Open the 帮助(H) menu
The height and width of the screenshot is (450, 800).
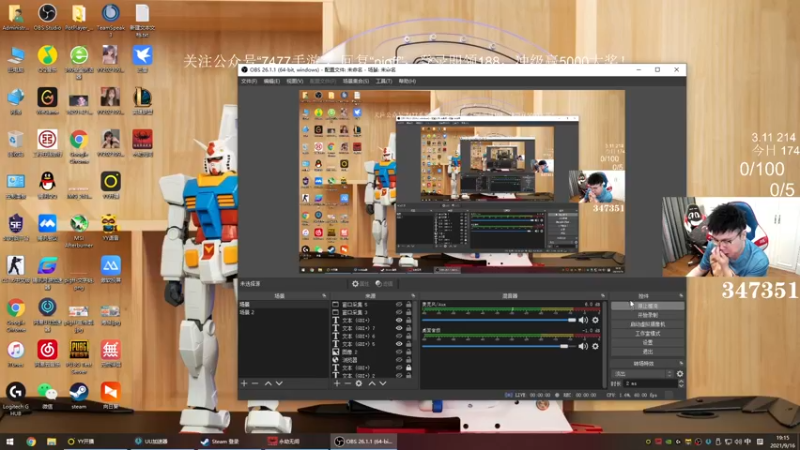pyautogui.click(x=407, y=81)
